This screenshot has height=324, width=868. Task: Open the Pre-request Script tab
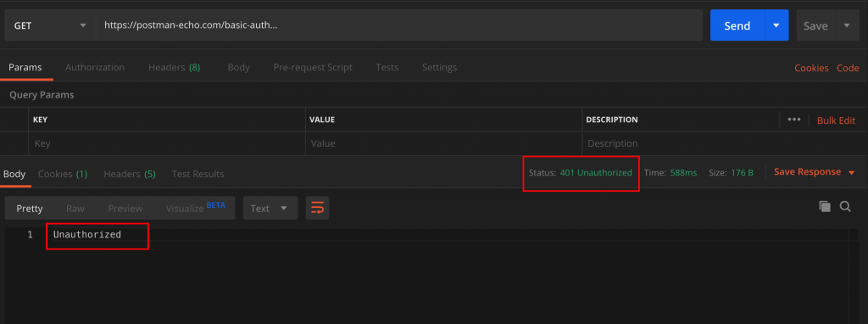click(313, 68)
